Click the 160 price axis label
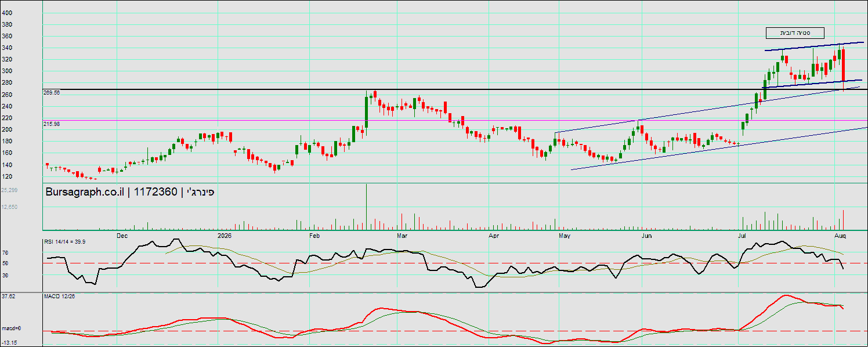This screenshot has width=868, height=347. [8, 153]
